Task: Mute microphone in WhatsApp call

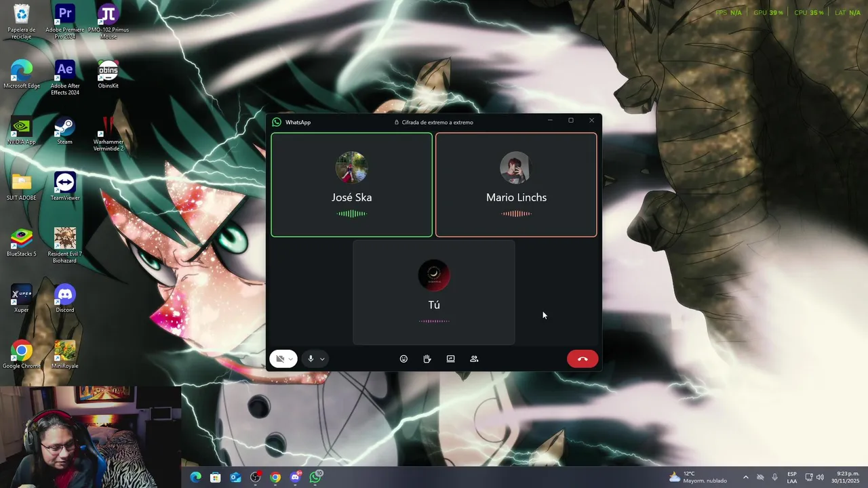Action: click(x=311, y=359)
